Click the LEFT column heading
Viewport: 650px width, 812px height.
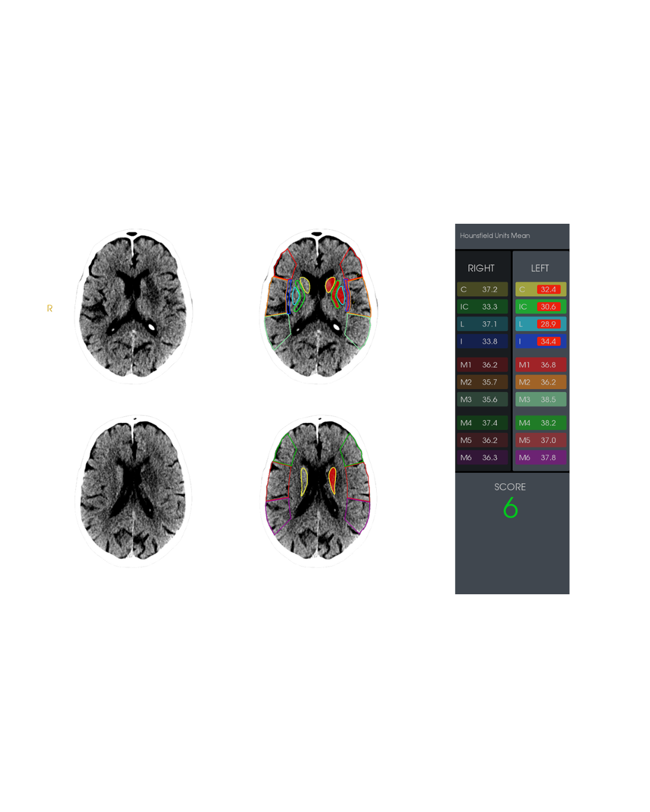[540, 268]
